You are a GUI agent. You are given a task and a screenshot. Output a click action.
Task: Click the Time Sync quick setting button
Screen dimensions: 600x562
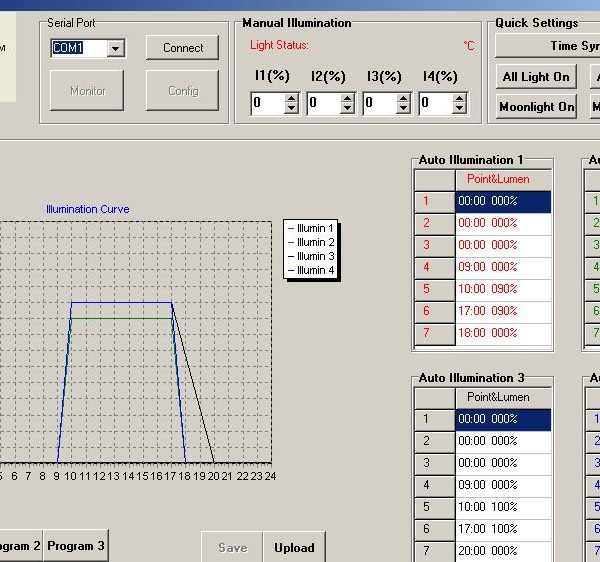coord(548,46)
